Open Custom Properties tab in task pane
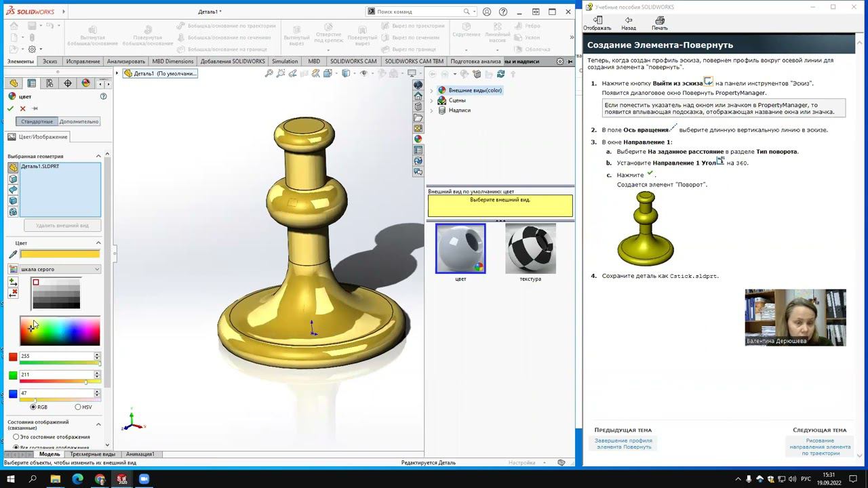 tap(418, 150)
